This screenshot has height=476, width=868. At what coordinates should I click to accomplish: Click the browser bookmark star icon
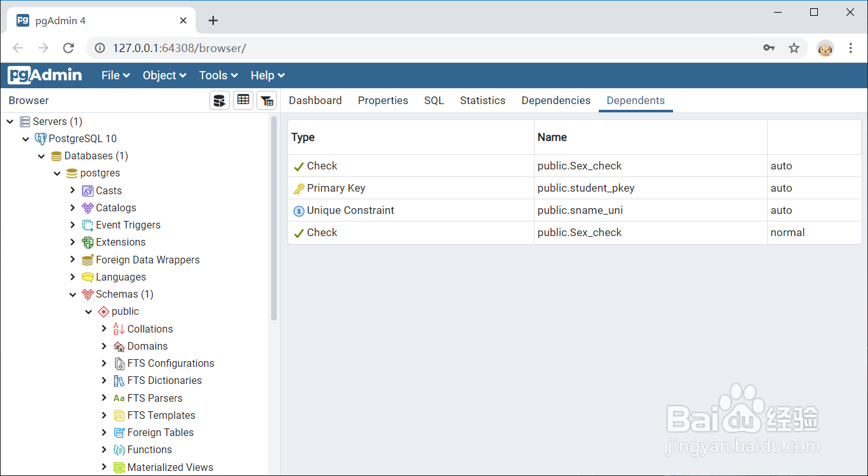794,48
